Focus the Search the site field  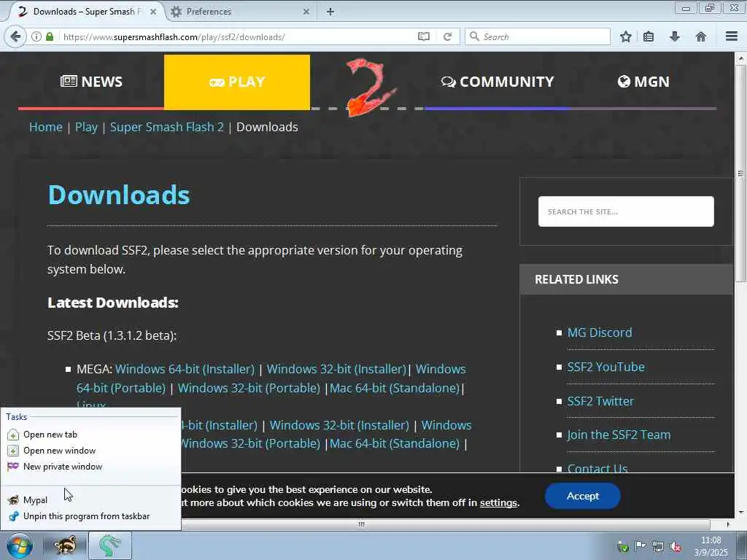(626, 211)
